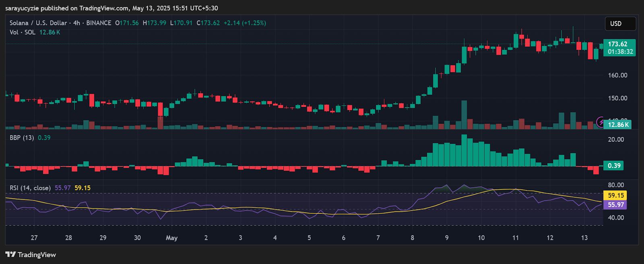Select the RSI (14, close) indicator label
The width and height of the screenshot is (644, 264).
[x=30, y=188]
